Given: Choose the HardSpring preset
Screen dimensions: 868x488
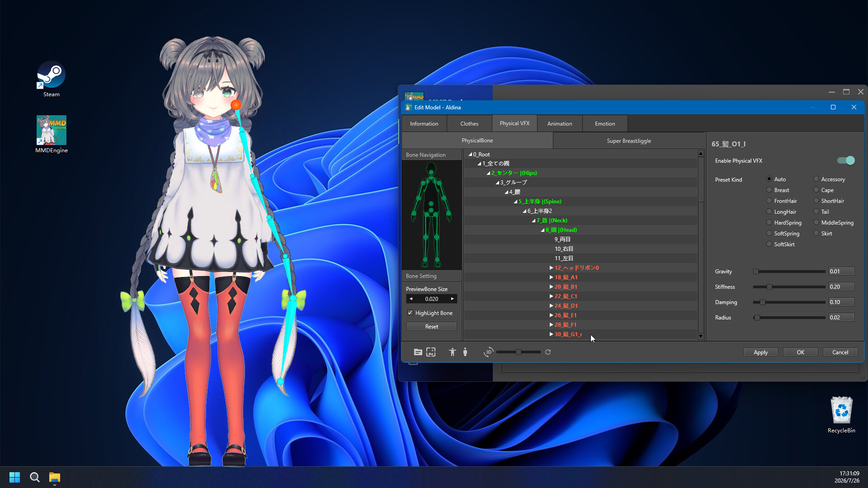Looking at the screenshot, I should pyautogui.click(x=769, y=222).
